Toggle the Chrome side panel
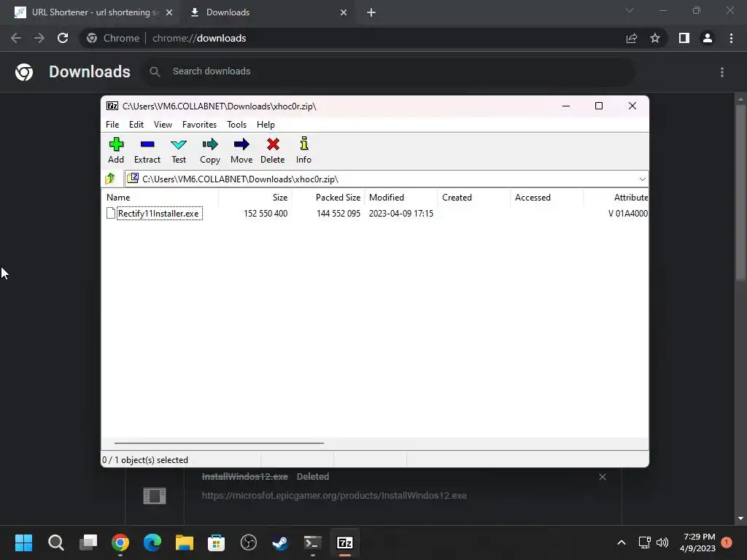 (684, 38)
